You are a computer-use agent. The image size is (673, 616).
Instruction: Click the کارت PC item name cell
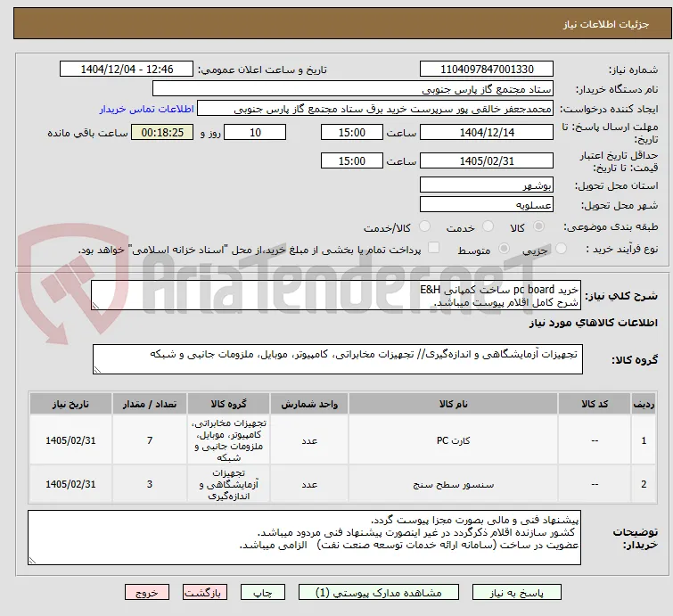453,440
